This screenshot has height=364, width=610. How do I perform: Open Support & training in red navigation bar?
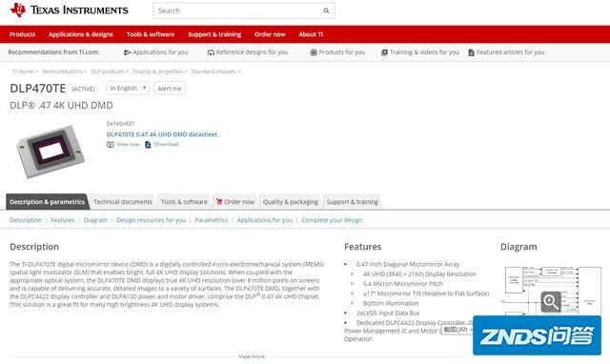coord(214,34)
